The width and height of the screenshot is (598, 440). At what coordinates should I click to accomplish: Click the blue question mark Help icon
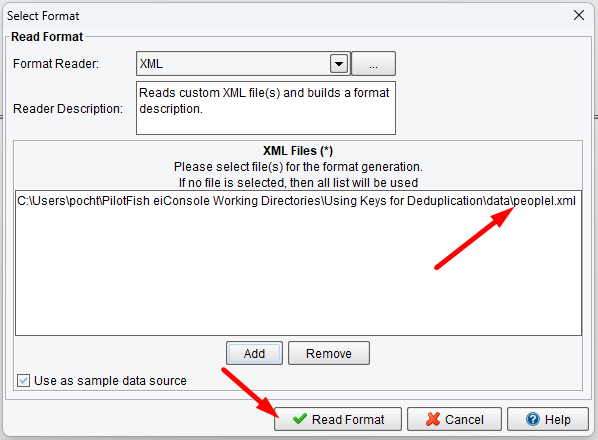pyautogui.click(x=533, y=419)
